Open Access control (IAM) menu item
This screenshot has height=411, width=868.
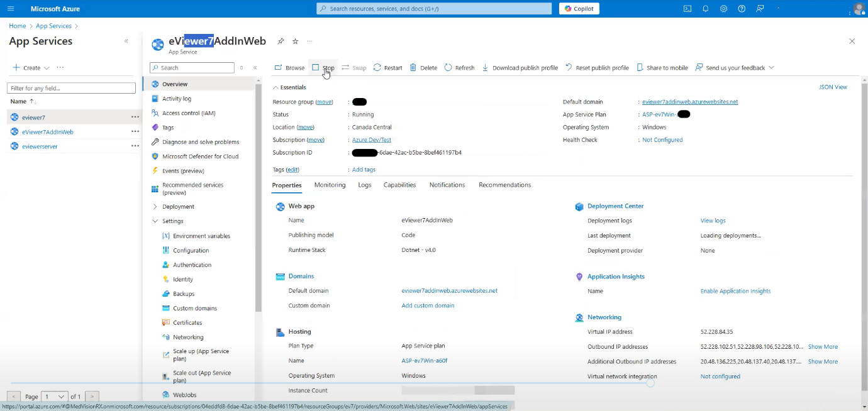(189, 113)
